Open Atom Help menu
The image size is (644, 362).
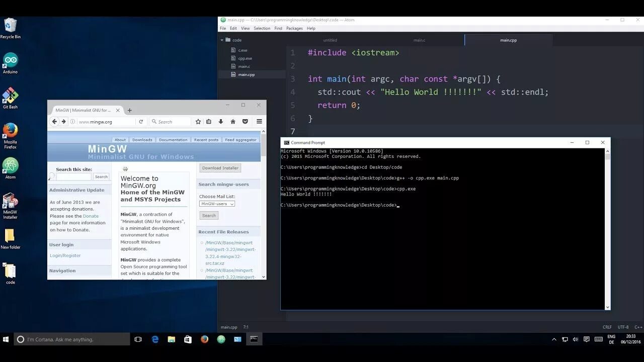(x=311, y=28)
